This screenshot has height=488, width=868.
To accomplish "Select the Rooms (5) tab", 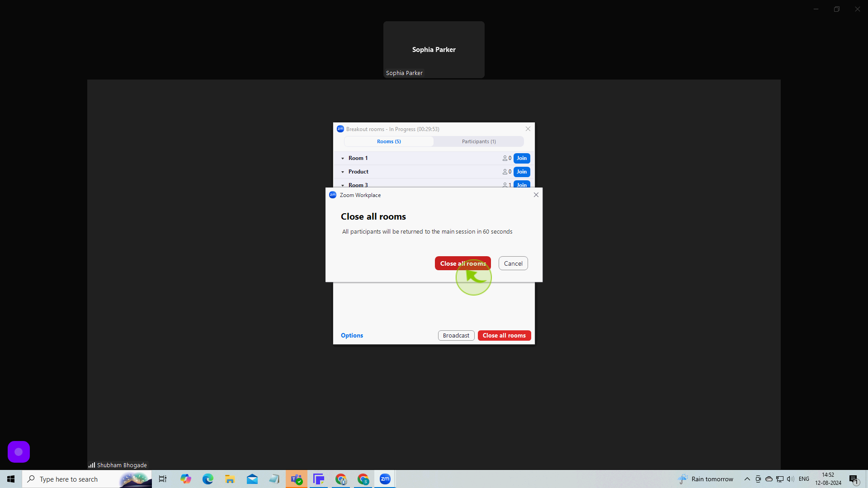I will pyautogui.click(x=389, y=141).
